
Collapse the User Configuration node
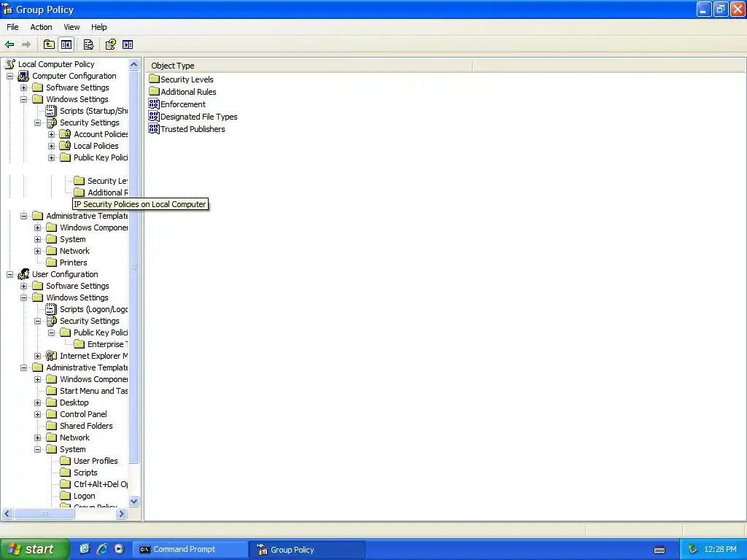click(x=10, y=274)
